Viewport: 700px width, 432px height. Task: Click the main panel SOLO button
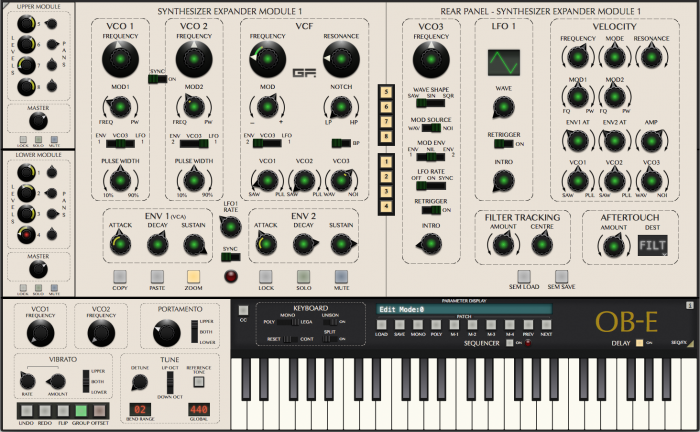[x=304, y=277]
